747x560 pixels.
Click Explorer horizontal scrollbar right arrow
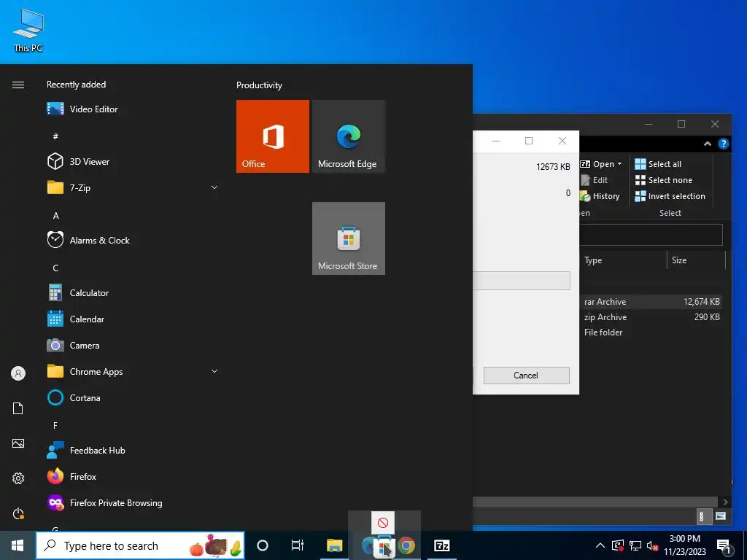725,502
